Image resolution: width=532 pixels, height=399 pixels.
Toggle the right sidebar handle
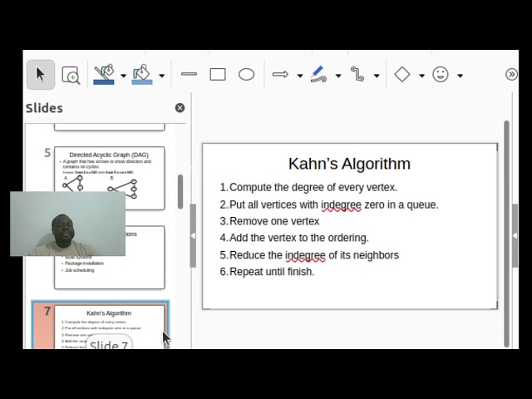click(515, 235)
